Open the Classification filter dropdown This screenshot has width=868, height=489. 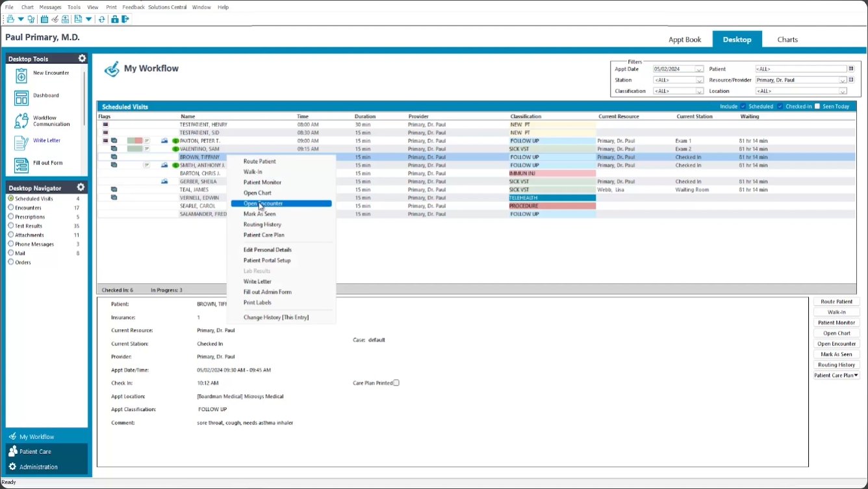(x=699, y=92)
